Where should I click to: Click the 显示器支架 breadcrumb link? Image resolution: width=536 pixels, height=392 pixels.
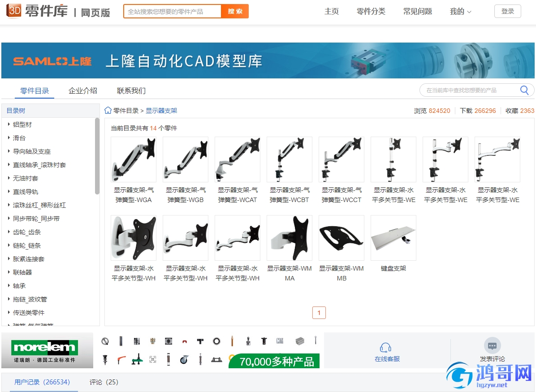[x=161, y=111]
